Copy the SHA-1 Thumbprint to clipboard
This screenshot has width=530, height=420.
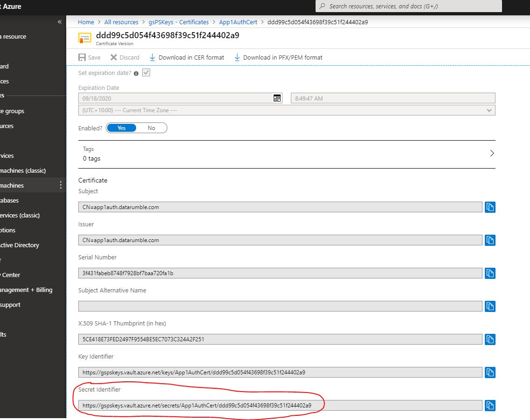[490, 339]
